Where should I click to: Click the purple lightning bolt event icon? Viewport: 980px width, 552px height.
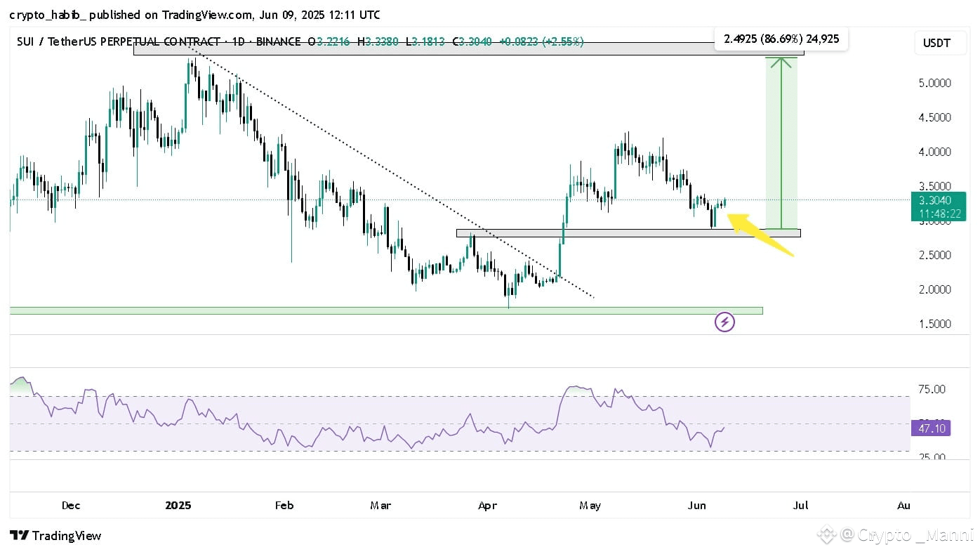(x=724, y=322)
